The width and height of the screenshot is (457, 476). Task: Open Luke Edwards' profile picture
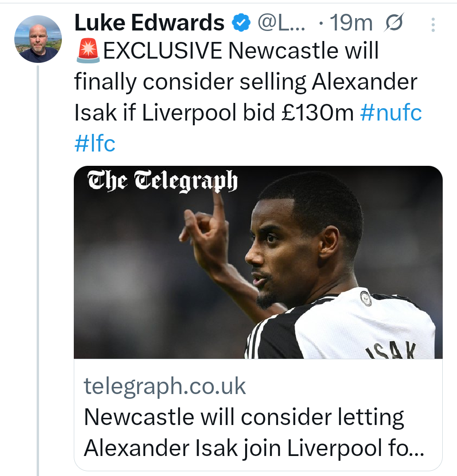tap(38, 39)
